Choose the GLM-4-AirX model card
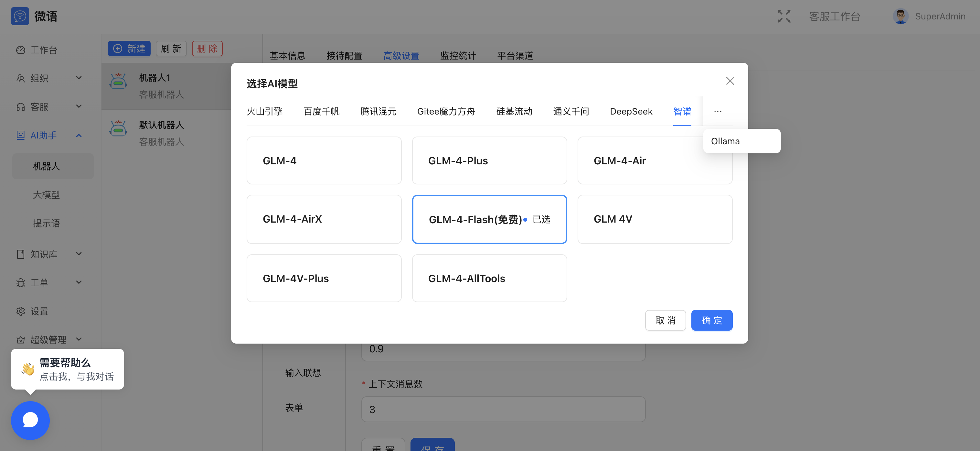980x451 pixels. coord(324,219)
